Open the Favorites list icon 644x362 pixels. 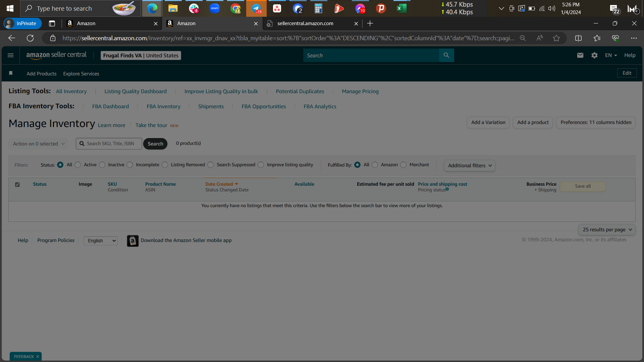point(597,38)
